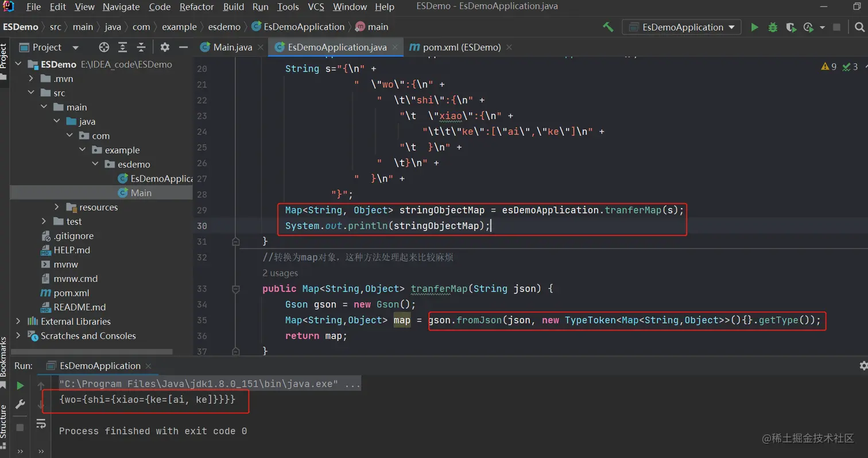Rerun program in Run panel
The height and width of the screenshot is (458, 868).
click(20, 386)
